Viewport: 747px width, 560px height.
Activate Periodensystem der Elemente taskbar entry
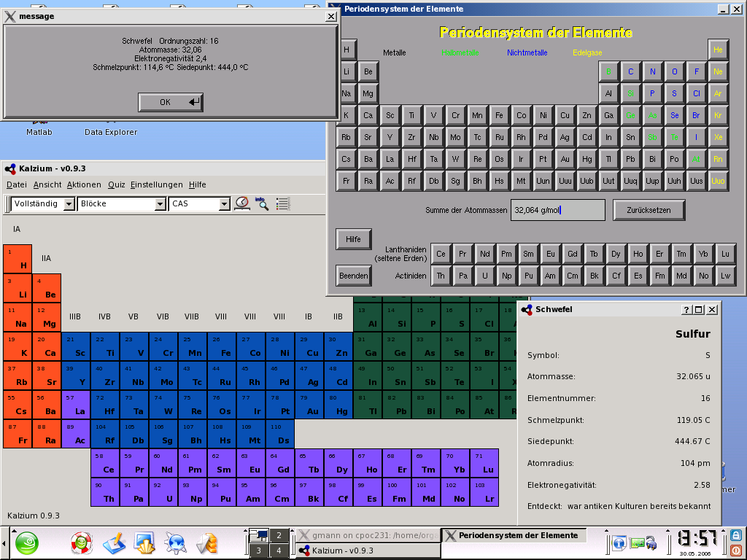tap(514, 535)
